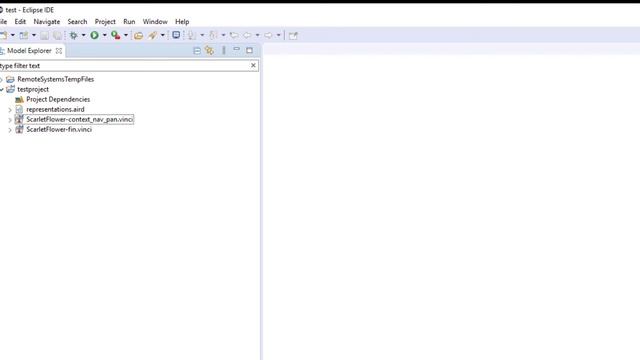The width and height of the screenshot is (640, 360).
Task: Open the Window menu
Action: click(155, 22)
